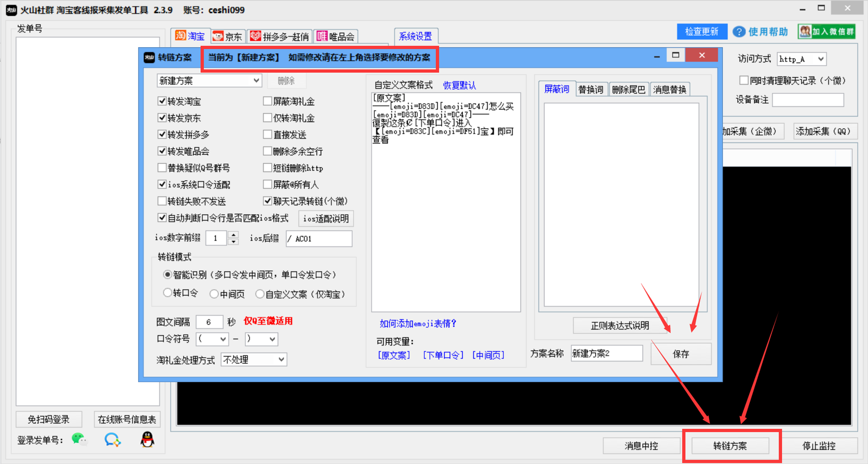Image resolution: width=868 pixels, height=464 pixels.
Task: Check the 直接发送 option
Action: pyautogui.click(x=267, y=134)
